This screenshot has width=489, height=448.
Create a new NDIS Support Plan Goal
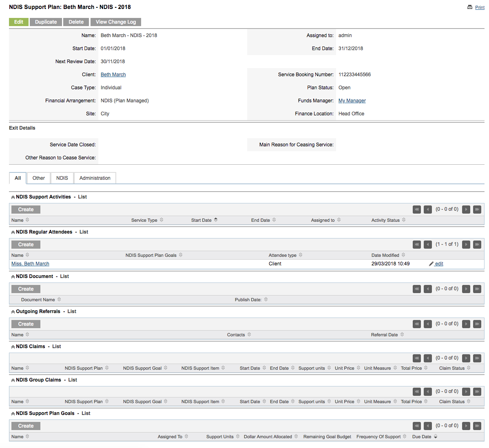26,426
